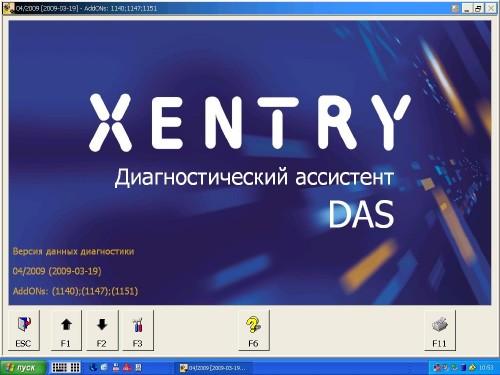This screenshot has height=375, width=500.
Task: Click the title bar application icon
Action: pyautogui.click(x=9, y=8)
